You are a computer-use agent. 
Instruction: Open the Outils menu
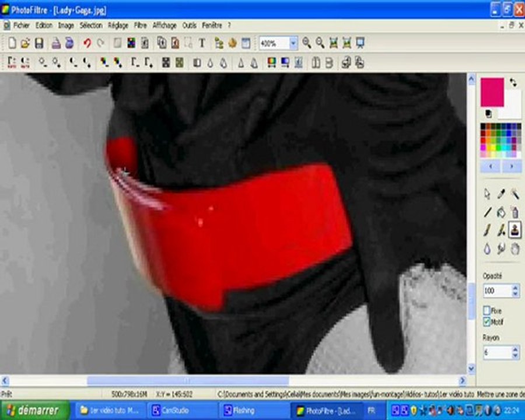coord(189,26)
